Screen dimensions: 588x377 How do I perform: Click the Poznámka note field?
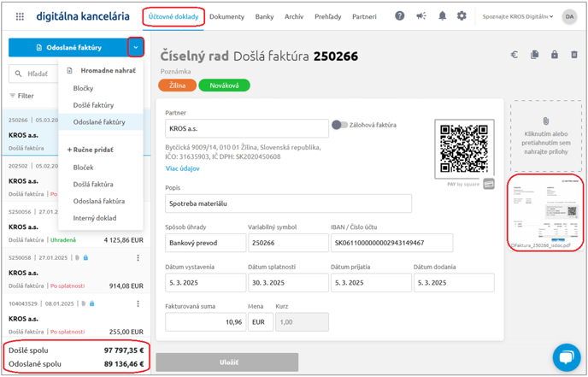[x=175, y=71]
